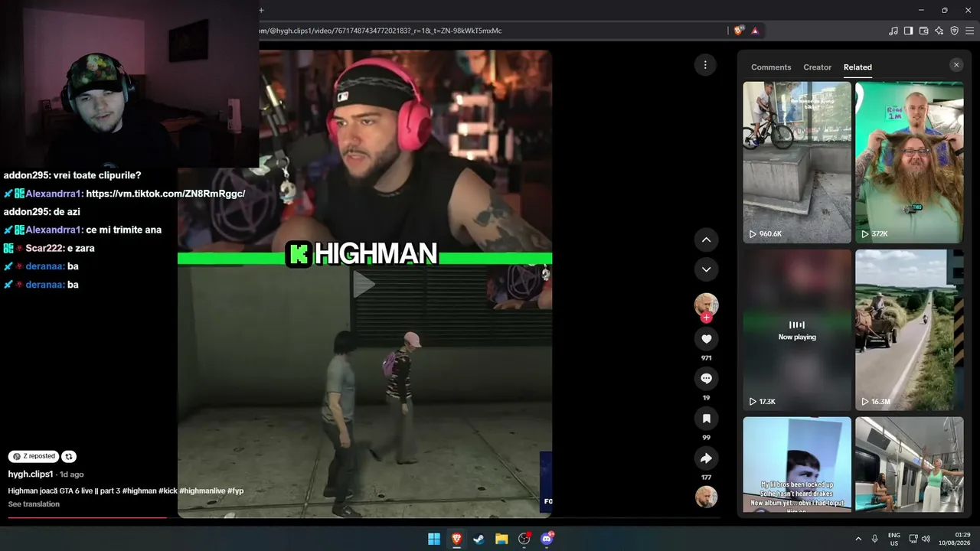980x551 pixels.
Task: Open the horse cart video with 16.3M views
Action: 910,330
